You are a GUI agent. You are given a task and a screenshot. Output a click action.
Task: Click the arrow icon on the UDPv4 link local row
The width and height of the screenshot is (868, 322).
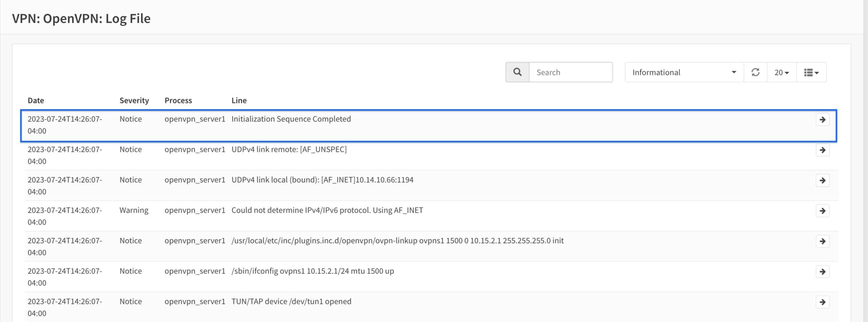point(823,180)
